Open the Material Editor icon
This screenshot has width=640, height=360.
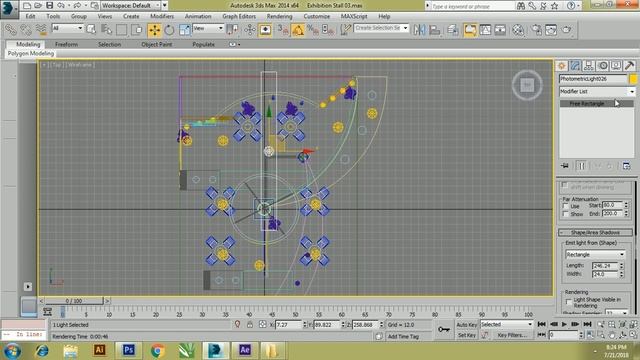pyautogui.click(x=518, y=30)
